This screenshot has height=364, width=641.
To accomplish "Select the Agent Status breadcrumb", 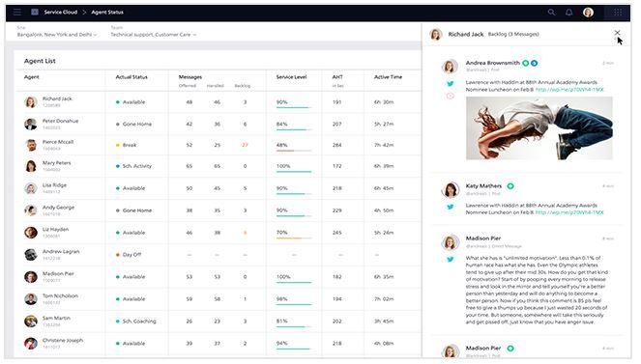I will [107, 13].
